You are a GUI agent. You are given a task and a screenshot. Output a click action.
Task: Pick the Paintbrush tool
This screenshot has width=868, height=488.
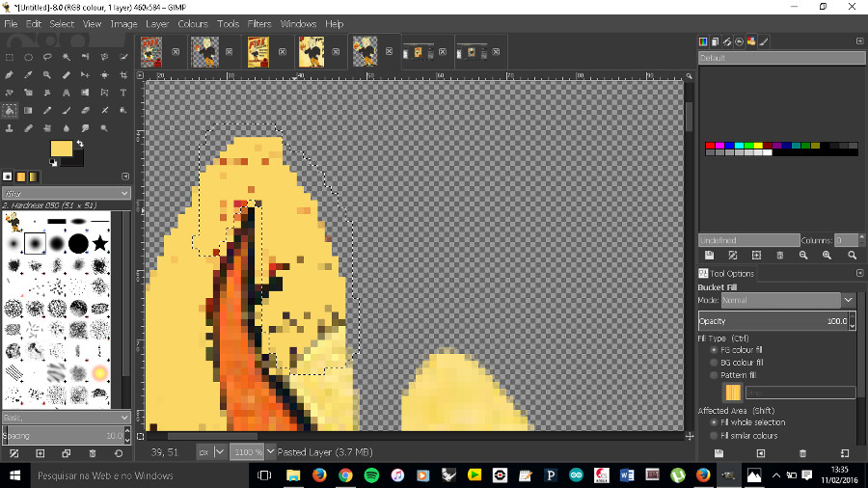pos(67,110)
